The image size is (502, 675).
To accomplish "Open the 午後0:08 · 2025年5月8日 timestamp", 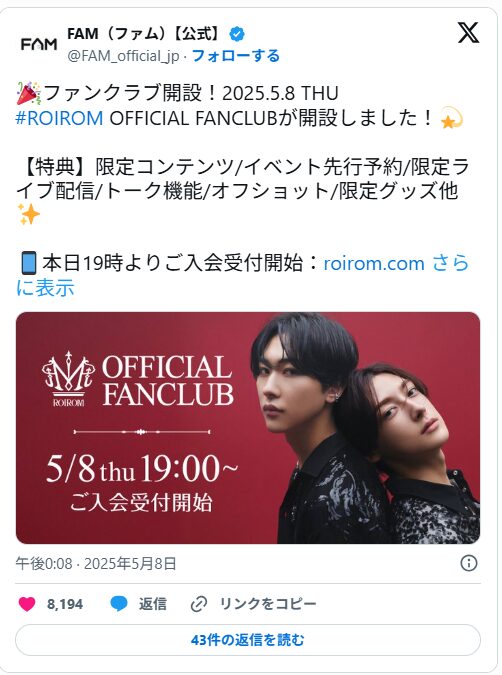I will (96, 564).
